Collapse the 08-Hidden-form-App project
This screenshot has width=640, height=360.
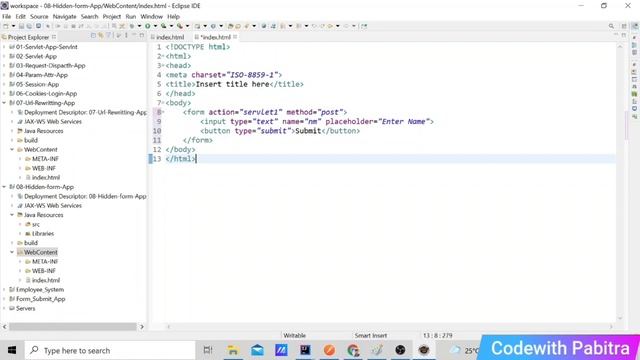tap(4, 187)
